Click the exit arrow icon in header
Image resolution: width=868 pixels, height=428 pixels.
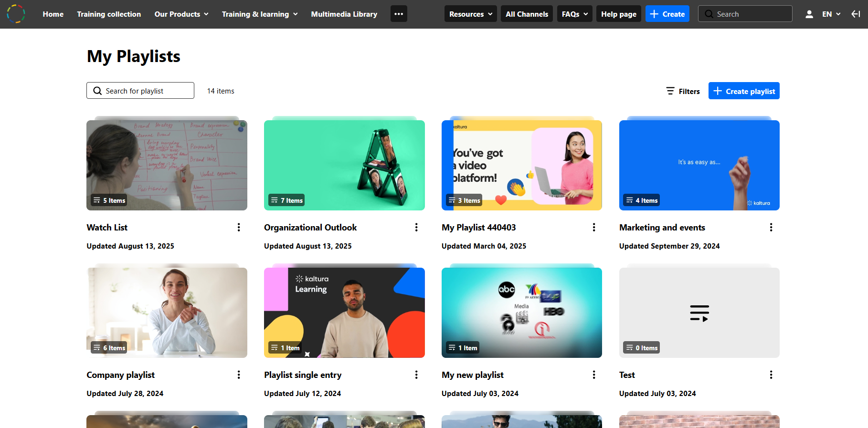coord(856,14)
